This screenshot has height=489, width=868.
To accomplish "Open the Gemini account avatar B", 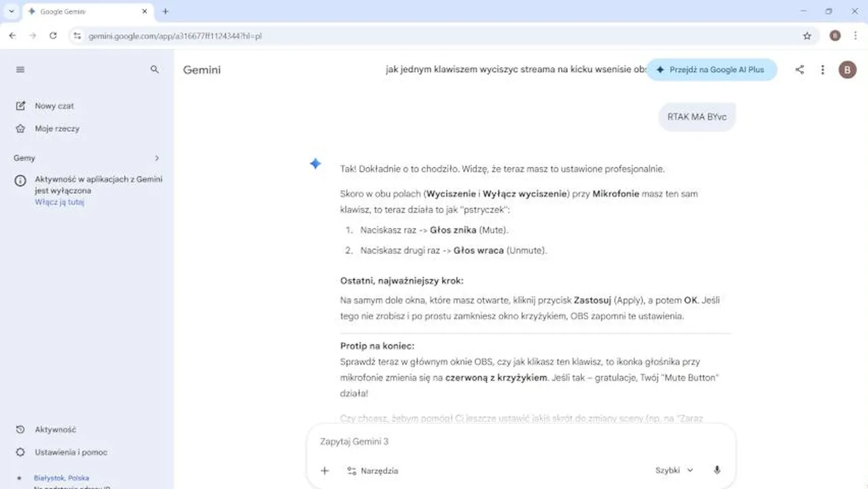I will pos(848,69).
